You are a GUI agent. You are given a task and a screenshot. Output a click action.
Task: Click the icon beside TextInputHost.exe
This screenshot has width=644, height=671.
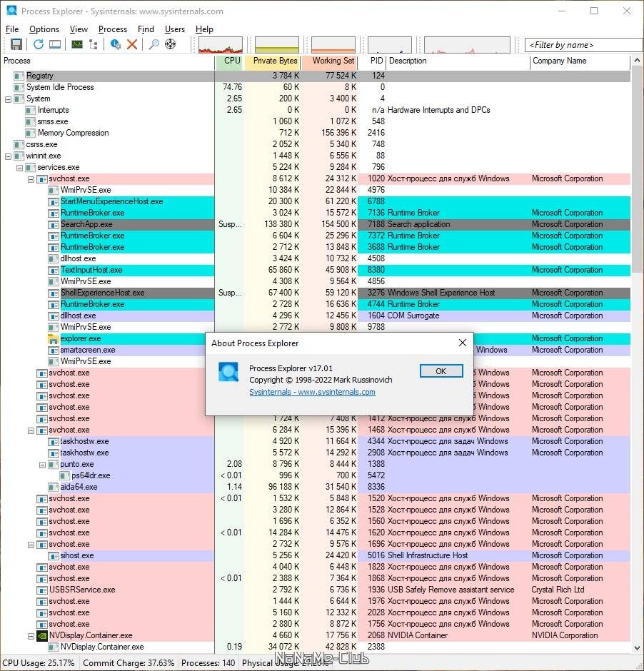pos(53,271)
